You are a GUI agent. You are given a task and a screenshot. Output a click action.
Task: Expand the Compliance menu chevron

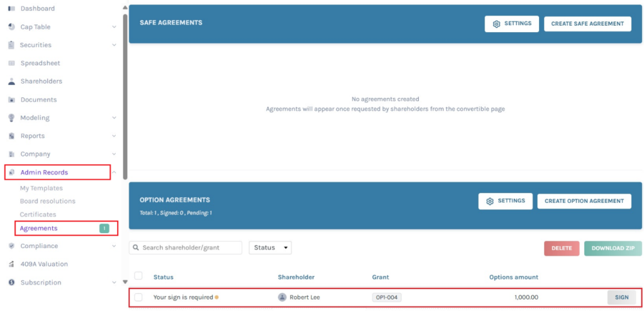tap(114, 246)
